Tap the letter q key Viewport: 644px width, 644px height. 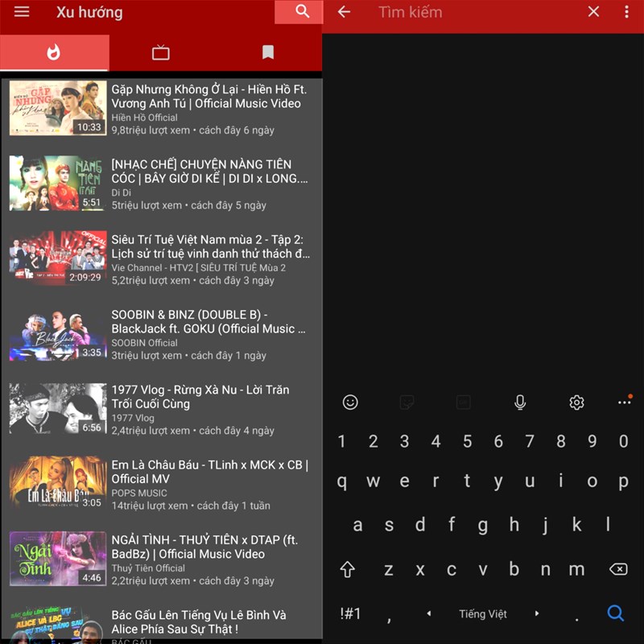(341, 481)
